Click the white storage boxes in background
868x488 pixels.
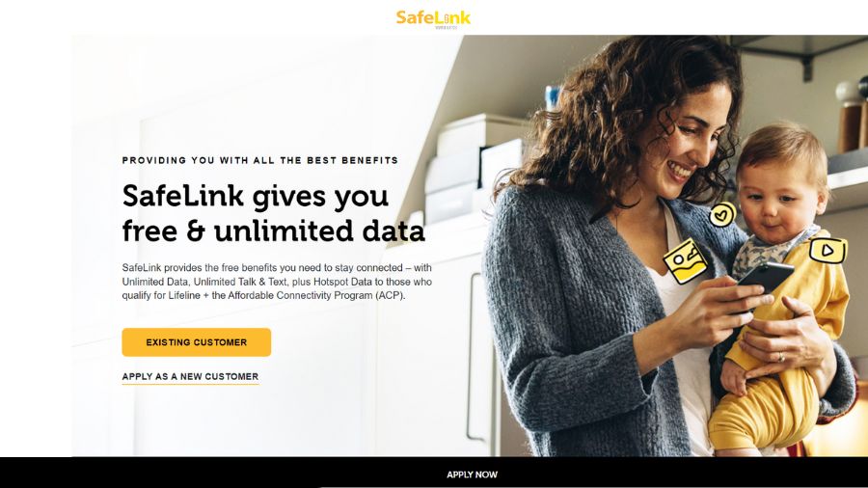pyautogui.click(x=476, y=166)
